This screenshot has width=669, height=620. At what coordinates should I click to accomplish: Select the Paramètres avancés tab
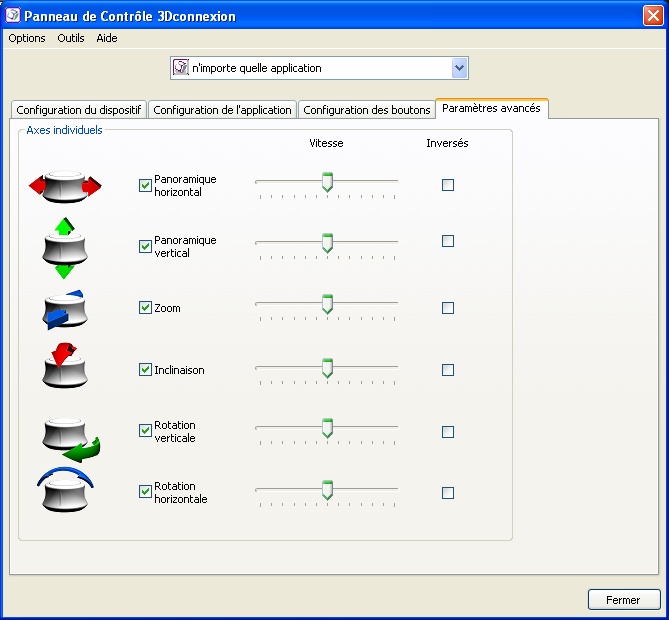pyautogui.click(x=492, y=108)
